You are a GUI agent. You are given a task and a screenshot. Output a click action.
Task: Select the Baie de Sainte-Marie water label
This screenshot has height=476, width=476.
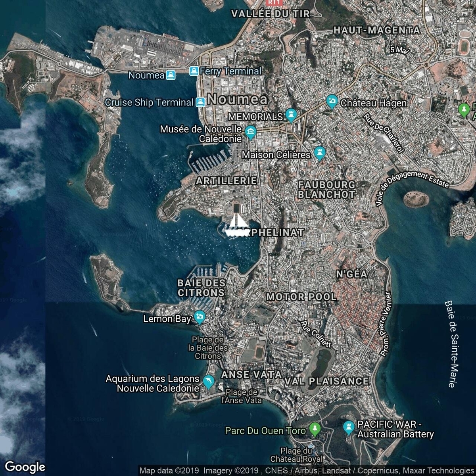point(450,344)
